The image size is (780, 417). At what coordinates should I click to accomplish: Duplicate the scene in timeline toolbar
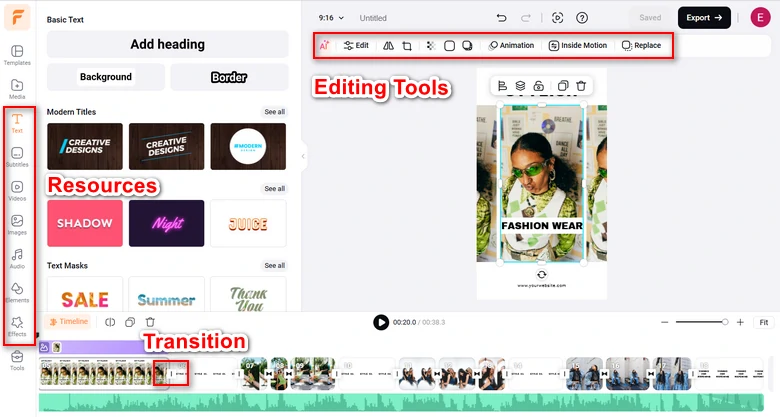[x=130, y=322]
